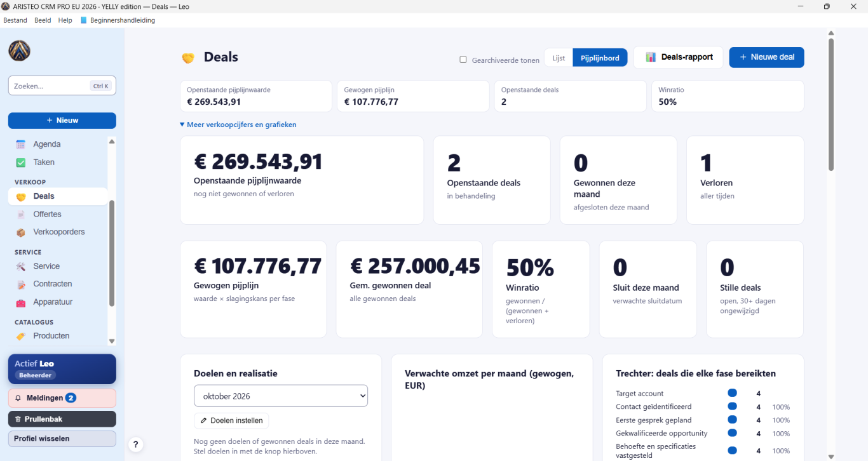Open the Beginnershandleiding menu item
Viewport: 868px width, 461px height.
118,20
